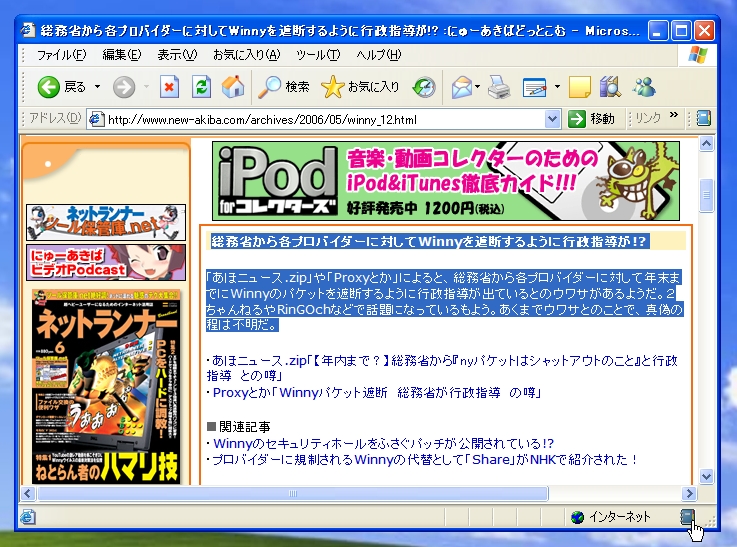The width and height of the screenshot is (737, 547).
Task: Click horizontal scrollbar left arrow
Action: [x=28, y=493]
